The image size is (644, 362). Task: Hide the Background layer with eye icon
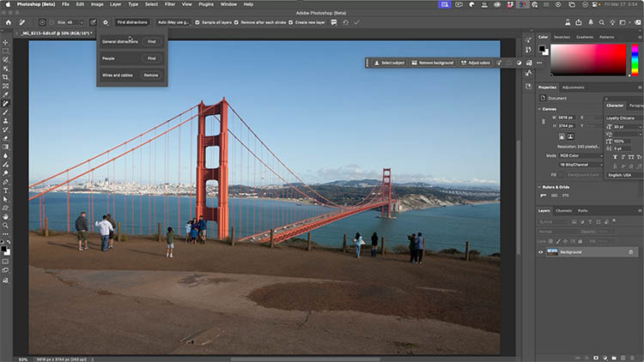(540, 252)
